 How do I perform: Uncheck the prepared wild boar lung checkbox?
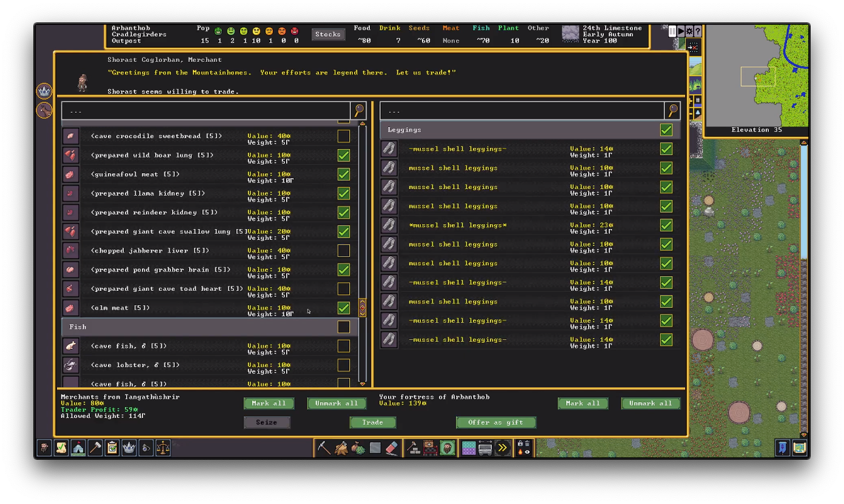pos(344,155)
